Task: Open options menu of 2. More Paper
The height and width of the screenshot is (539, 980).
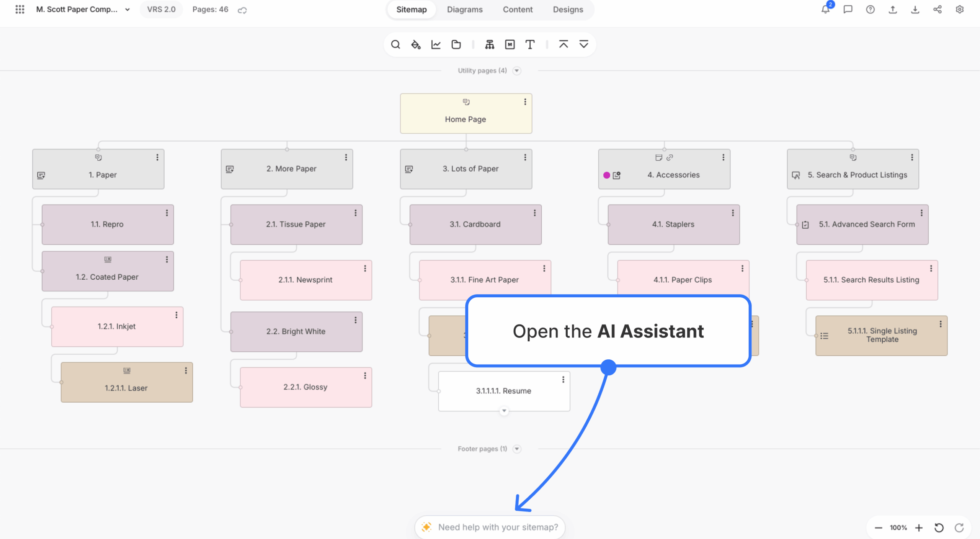Action: tap(346, 157)
